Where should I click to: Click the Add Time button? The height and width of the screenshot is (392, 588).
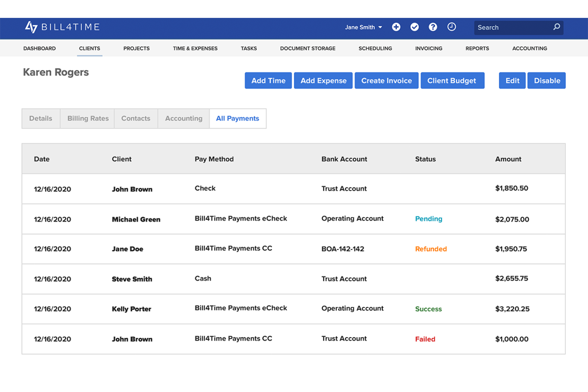tap(268, 81)
